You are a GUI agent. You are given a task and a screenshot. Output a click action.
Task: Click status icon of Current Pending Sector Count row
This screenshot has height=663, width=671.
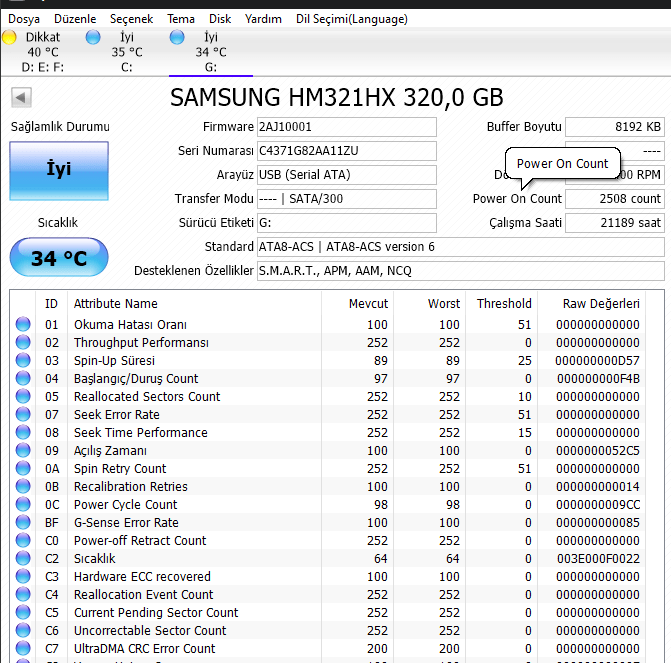[x=23, y=612]
